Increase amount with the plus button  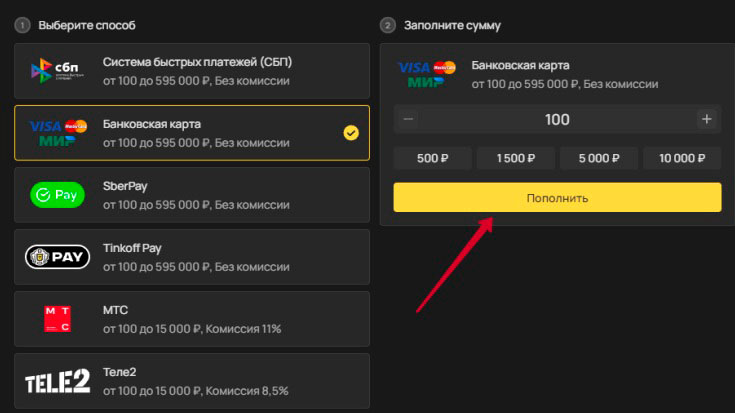(x=706, y=119)
